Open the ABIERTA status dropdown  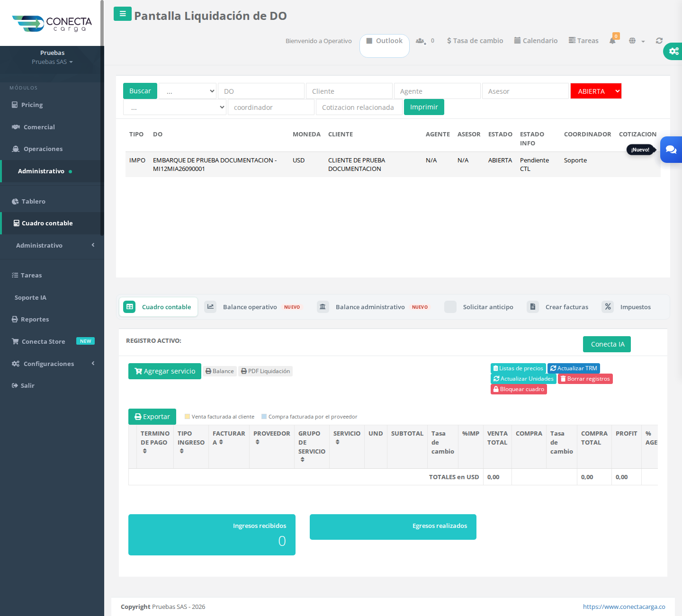596,91
